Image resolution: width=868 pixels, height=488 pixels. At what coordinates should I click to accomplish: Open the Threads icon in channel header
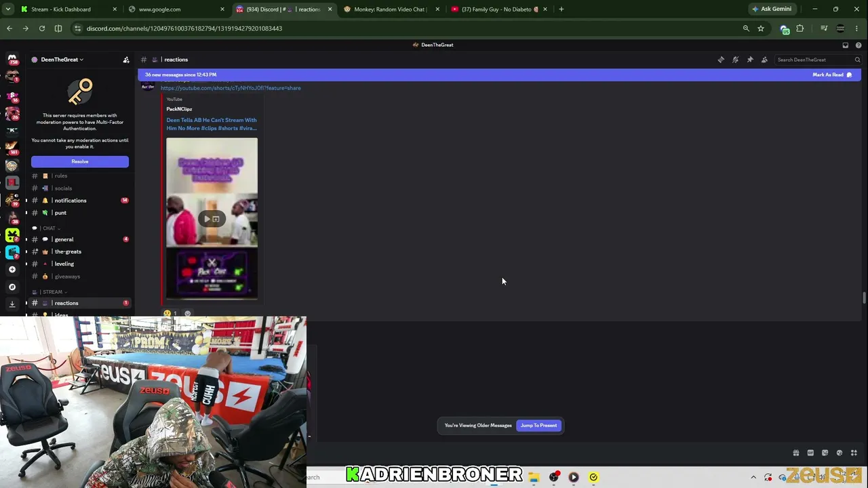(721, 60)
